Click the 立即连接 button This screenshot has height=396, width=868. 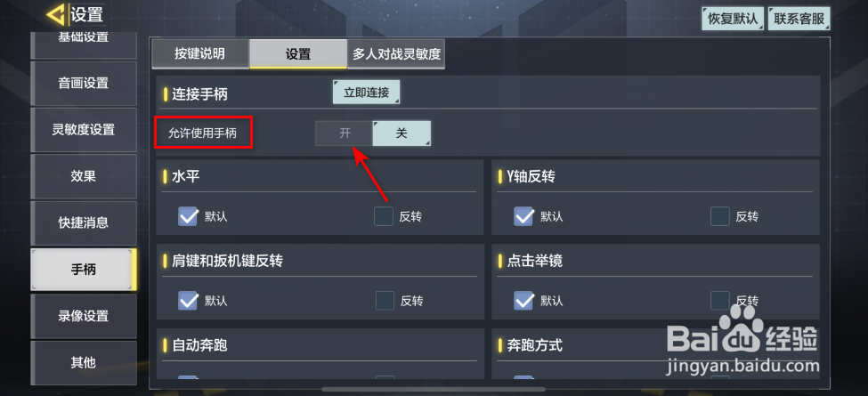366,93
